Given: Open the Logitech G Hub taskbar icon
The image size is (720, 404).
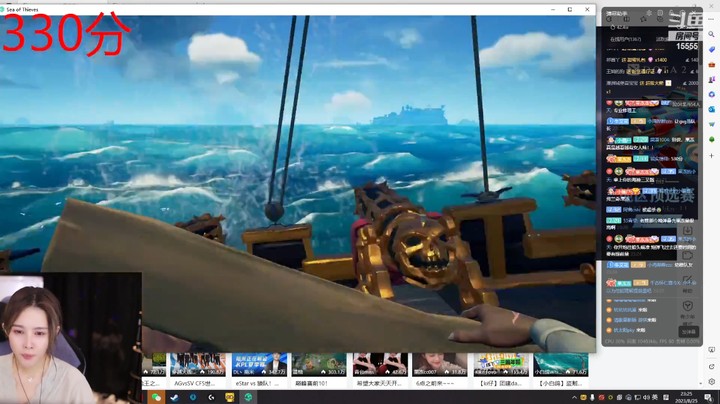Looking at the screenshot, I should [x=211, y=397].
